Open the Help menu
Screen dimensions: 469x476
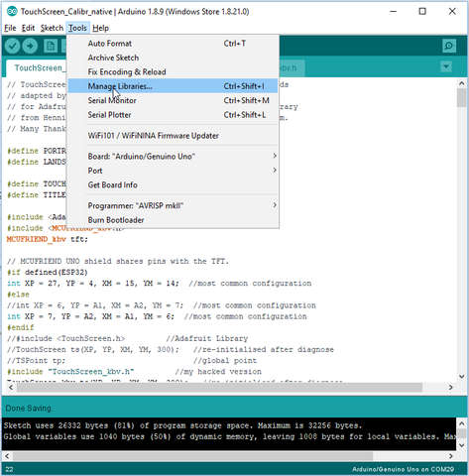pos(100,28)
